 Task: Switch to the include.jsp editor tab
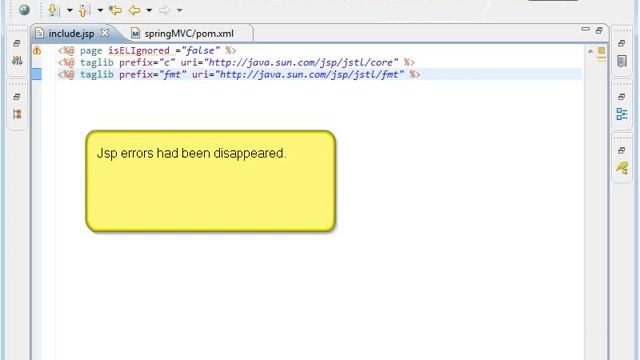click(x=71, y=33)
